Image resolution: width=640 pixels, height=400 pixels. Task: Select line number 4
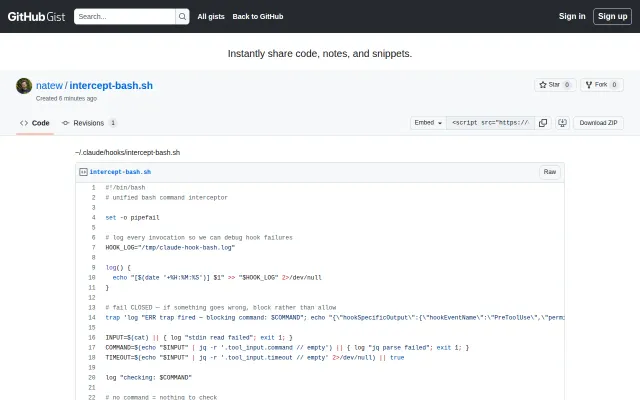93,218
